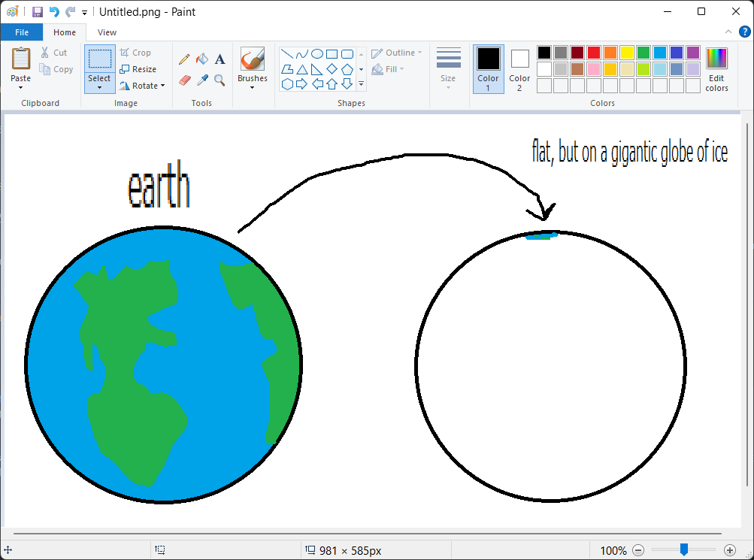This screenshot has width=754, height=560.
Task: Choose the Rounded rectangle shape
Action: click(347, 53)
